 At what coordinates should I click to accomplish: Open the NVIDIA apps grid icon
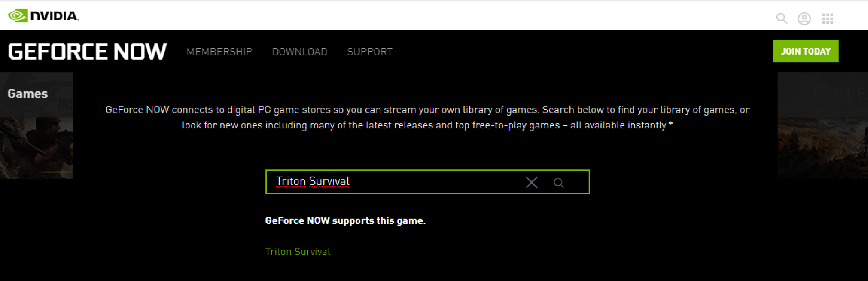[827, 19]
